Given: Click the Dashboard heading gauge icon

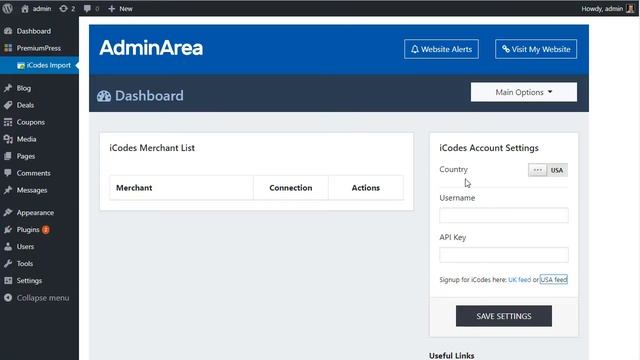Looking at the screenshot, I should point(104,96).
